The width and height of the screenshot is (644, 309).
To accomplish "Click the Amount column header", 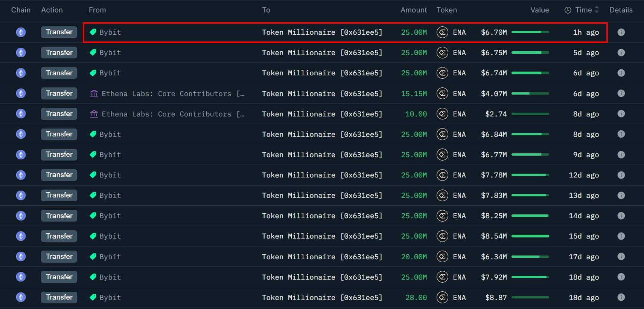I will coord(413,10).
